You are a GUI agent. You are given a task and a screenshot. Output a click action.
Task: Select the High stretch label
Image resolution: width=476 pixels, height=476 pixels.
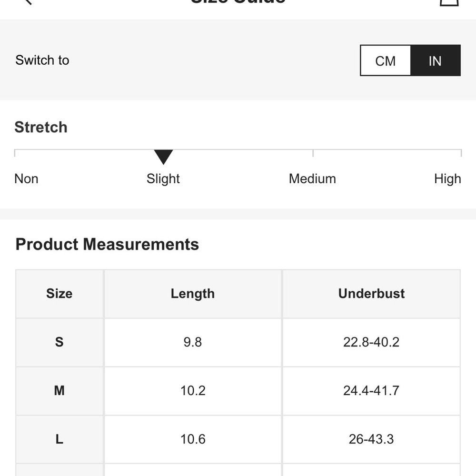pos(448,179)
